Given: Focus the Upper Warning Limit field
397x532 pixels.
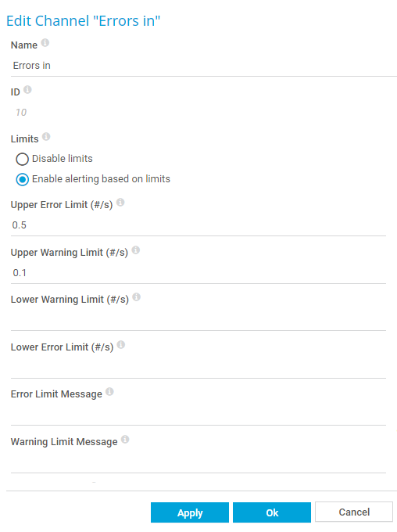Looking at the screenshot, I should [198, 273].
